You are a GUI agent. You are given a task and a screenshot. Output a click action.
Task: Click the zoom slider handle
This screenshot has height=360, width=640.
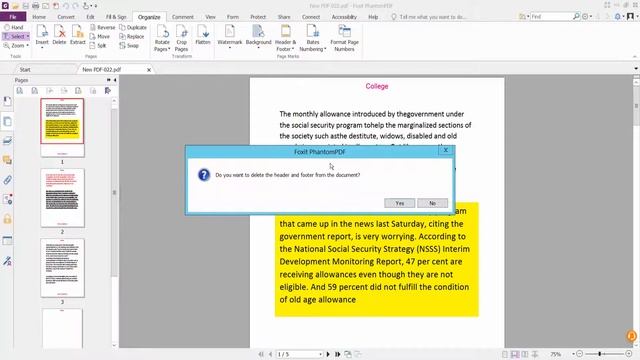[x=600, y=354]
